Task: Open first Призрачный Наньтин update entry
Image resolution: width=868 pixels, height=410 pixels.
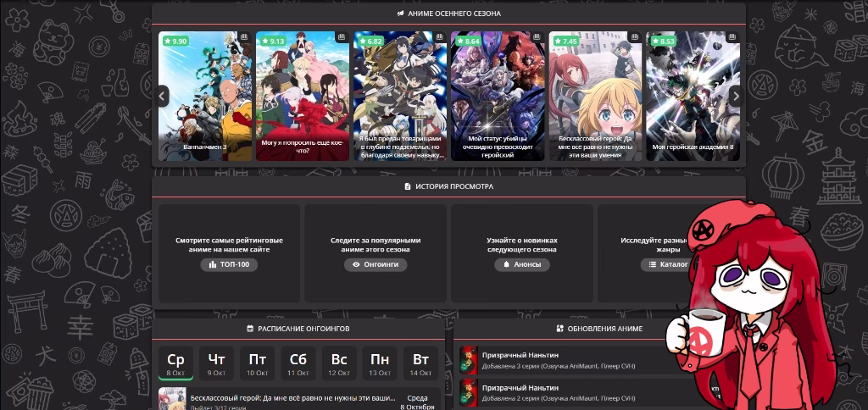Action: click(x=558, y=359)
